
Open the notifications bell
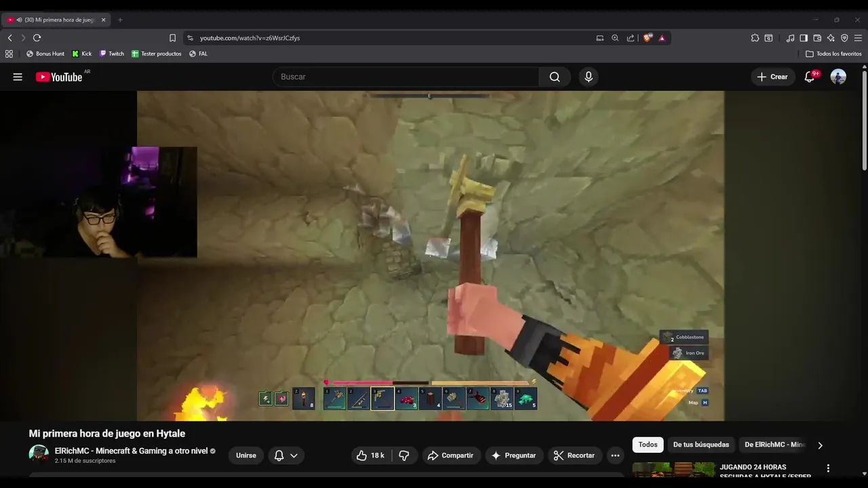tap(810, 77)
